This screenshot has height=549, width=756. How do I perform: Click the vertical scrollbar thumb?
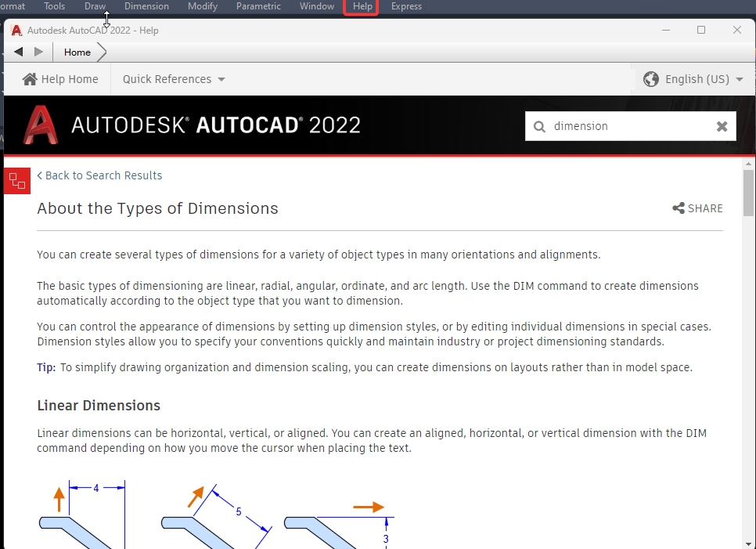(748, 193)
